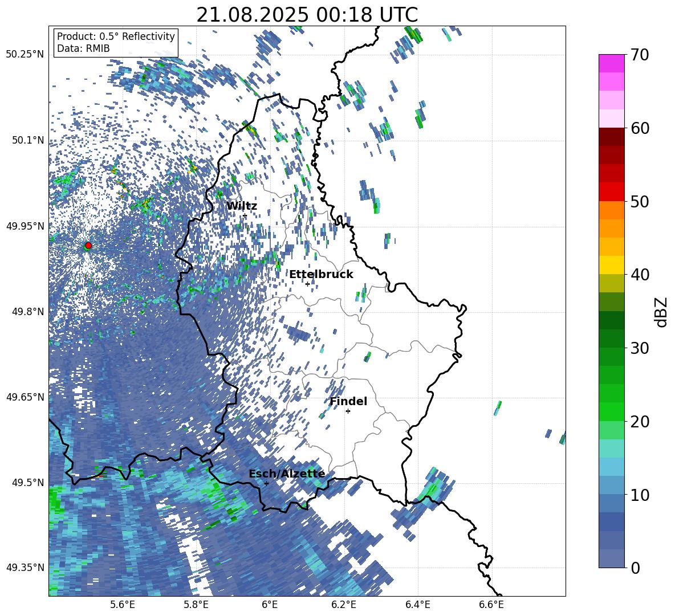Pick the pale pink colorbar segment above 60
The height and width of the screenshot is (616, 675).
pyautogui.click(x=611, y=119)
